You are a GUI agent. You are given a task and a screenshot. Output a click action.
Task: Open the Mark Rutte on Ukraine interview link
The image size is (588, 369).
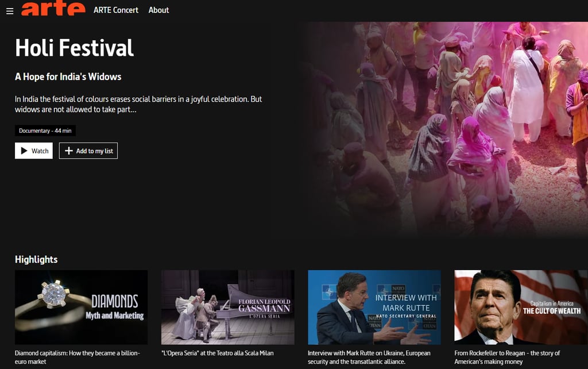(x=369, y=358)
